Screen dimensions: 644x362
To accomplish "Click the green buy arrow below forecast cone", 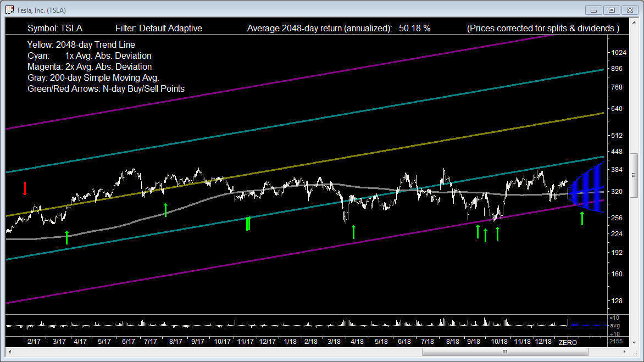I will pos(582,218).
